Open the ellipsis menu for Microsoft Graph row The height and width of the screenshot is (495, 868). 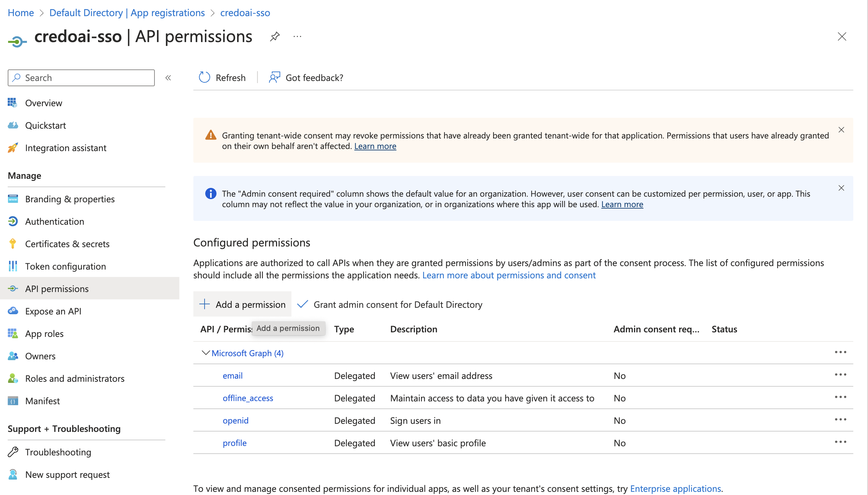coord(841,352)
